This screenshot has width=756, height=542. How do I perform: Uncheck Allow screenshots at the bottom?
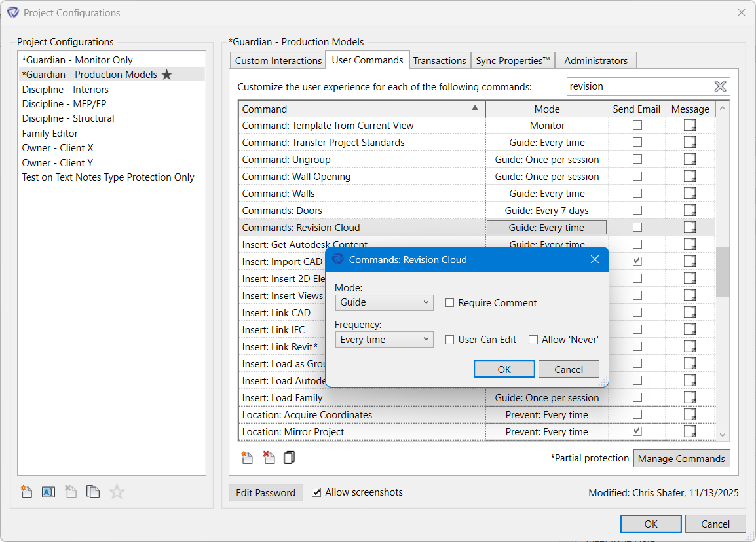[316, 492]
